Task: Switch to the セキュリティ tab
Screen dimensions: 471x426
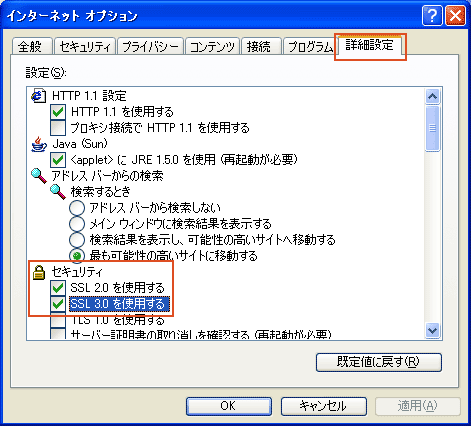Action: (85, 46)
